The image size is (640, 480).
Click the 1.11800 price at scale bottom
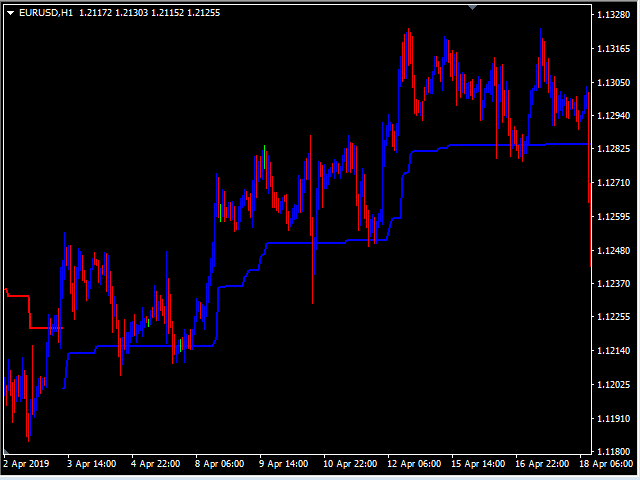coord(613,451)
